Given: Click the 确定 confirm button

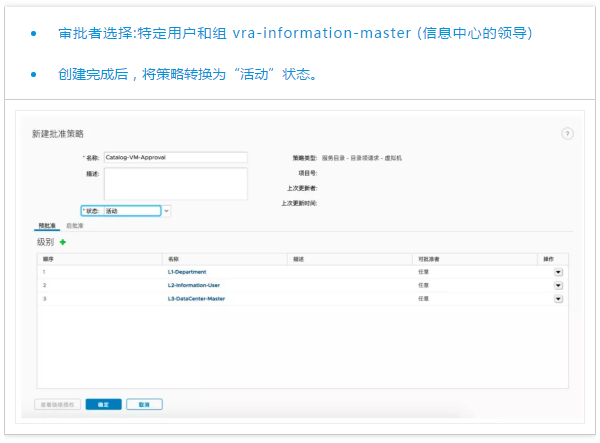Looking at the screenshot, I should pos(103,404).
